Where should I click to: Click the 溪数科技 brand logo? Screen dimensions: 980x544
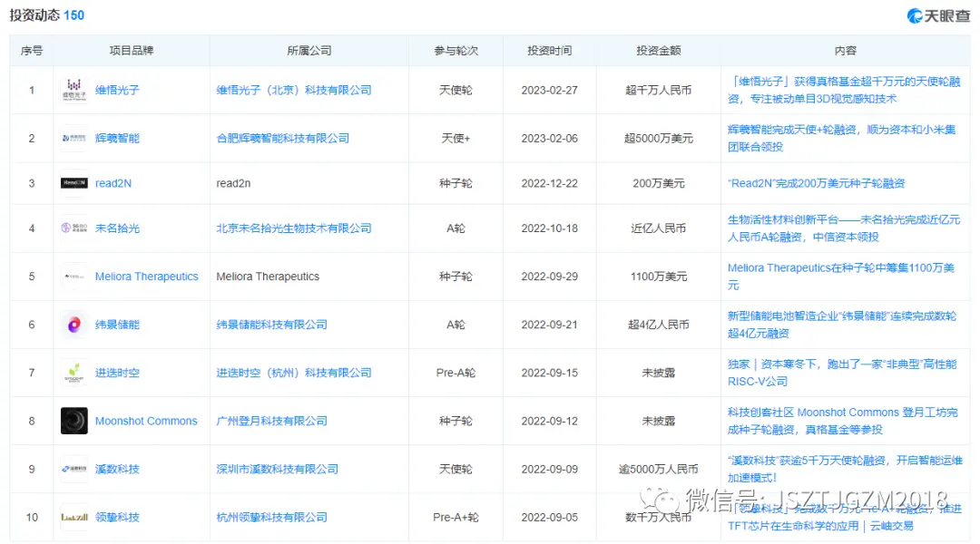tap(73, 469)
